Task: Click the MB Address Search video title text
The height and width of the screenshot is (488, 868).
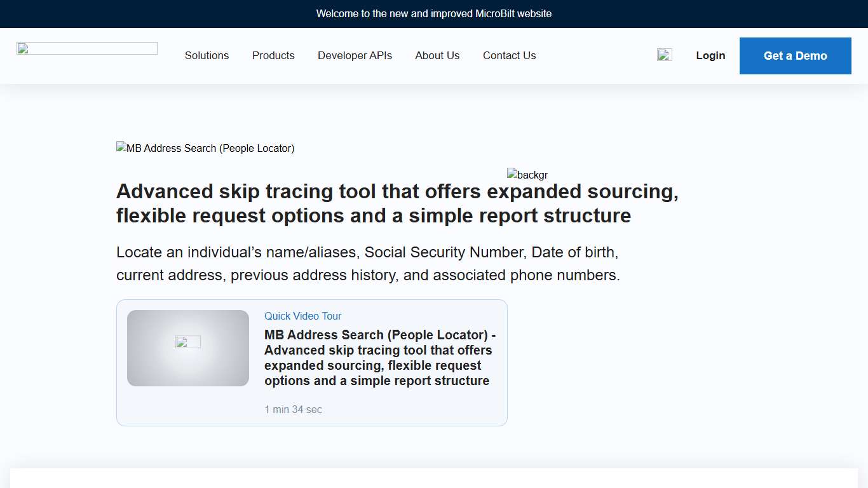Action: click(x=379, y=357)
